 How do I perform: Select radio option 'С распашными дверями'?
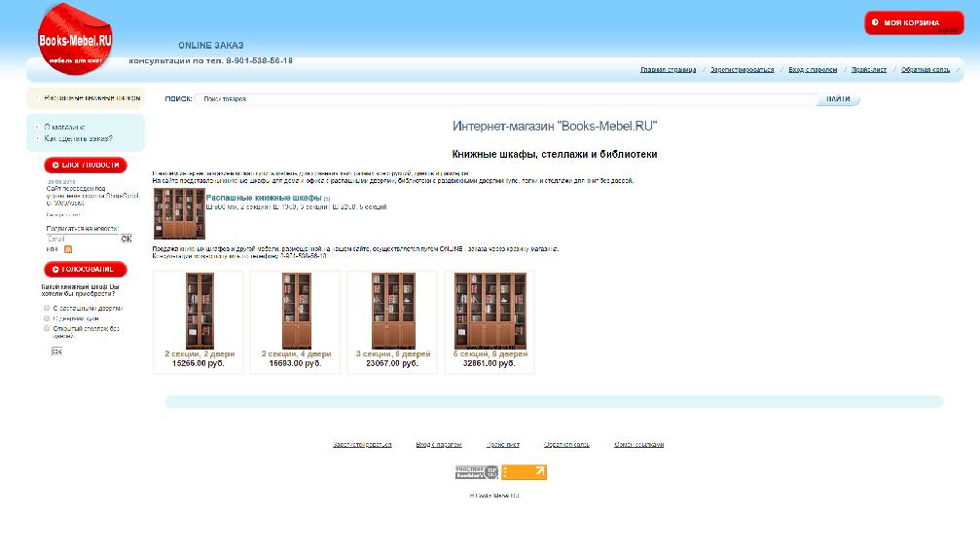[x=47, y=308]
